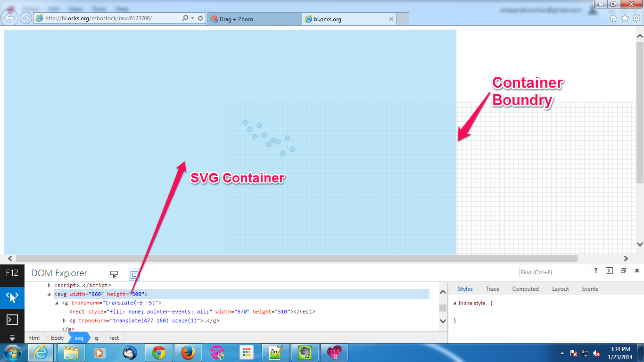Unpin the developer tools window
The image size is (644, 362).
tap(623, 271)
